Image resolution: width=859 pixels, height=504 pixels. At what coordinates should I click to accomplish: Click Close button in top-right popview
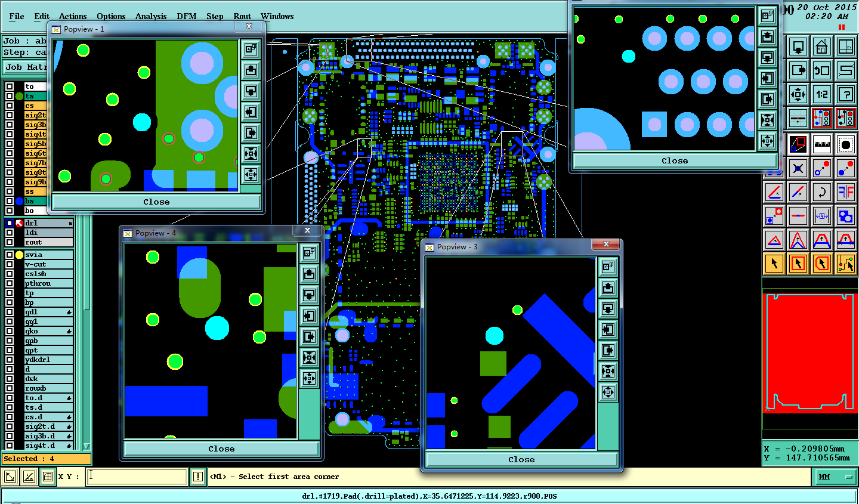(675, 161)
